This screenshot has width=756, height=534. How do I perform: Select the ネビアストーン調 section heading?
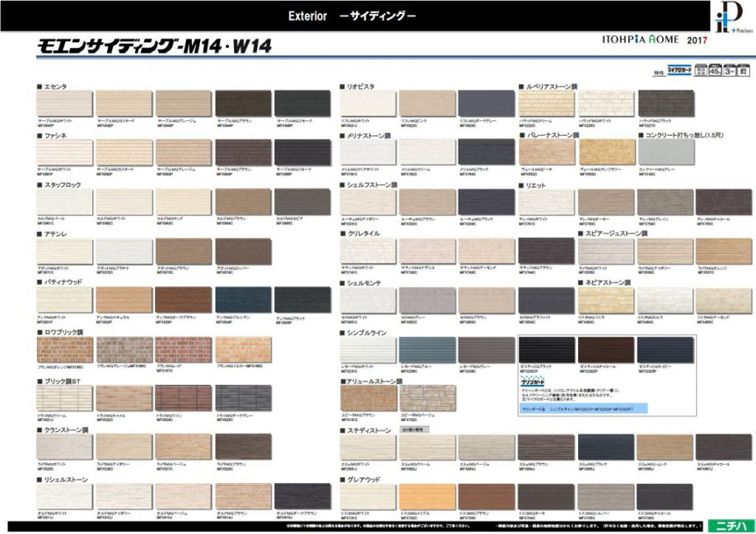[604, 283]
